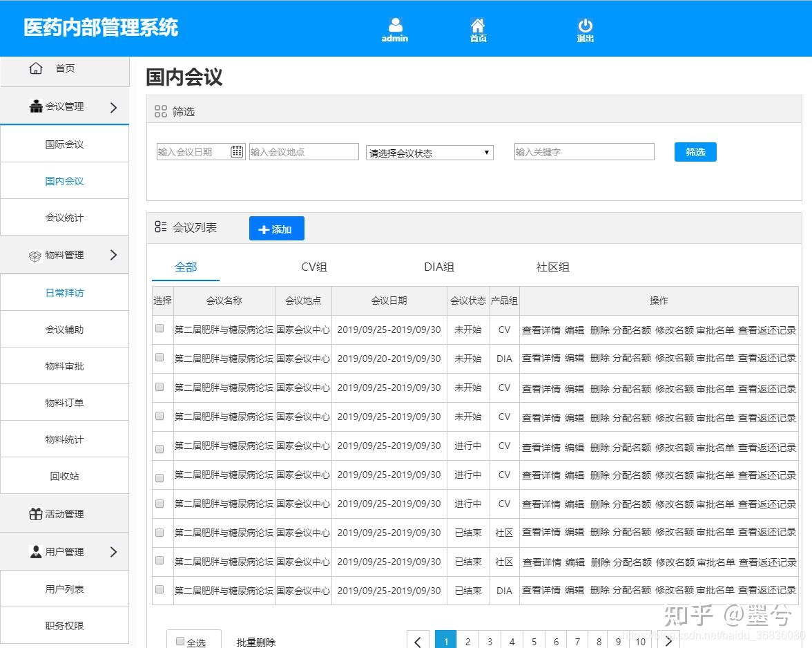
Task: Open 用户列表 in sidebar
Action: coord(64,589)
